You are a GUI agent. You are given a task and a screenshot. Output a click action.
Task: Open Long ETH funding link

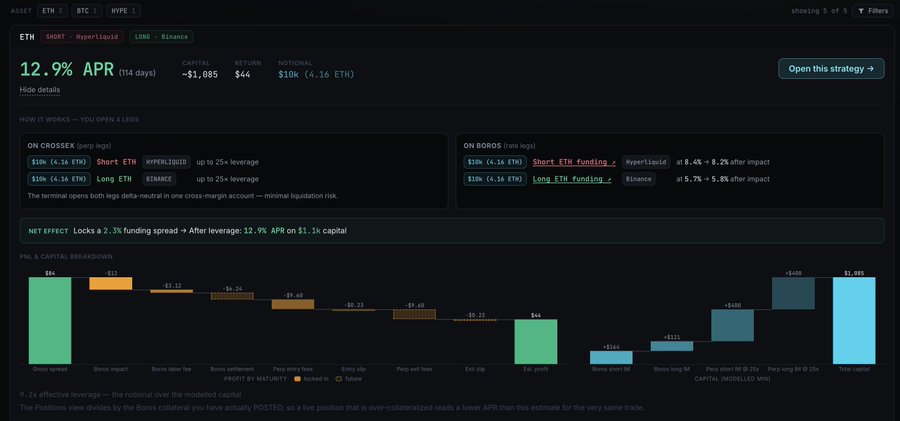click(x=572, y=179)
